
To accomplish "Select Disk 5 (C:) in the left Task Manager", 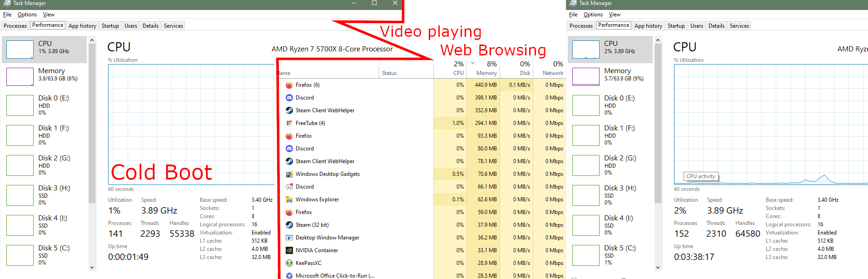I will (x=44, y=255).
